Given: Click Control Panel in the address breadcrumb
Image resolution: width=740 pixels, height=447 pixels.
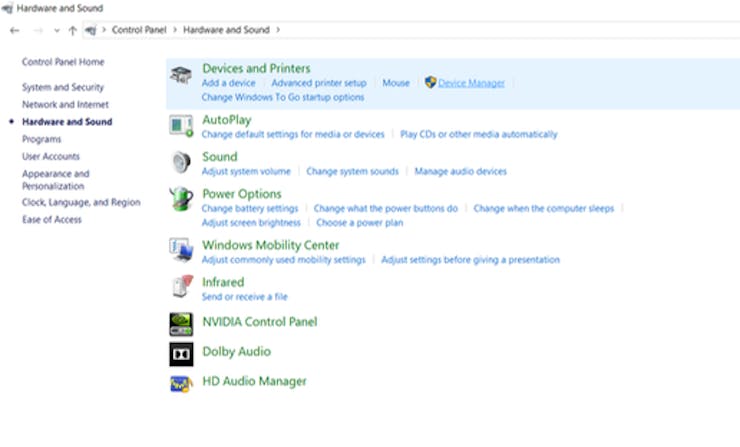Looking at the screenshot, I should click(x=139, y=30).
